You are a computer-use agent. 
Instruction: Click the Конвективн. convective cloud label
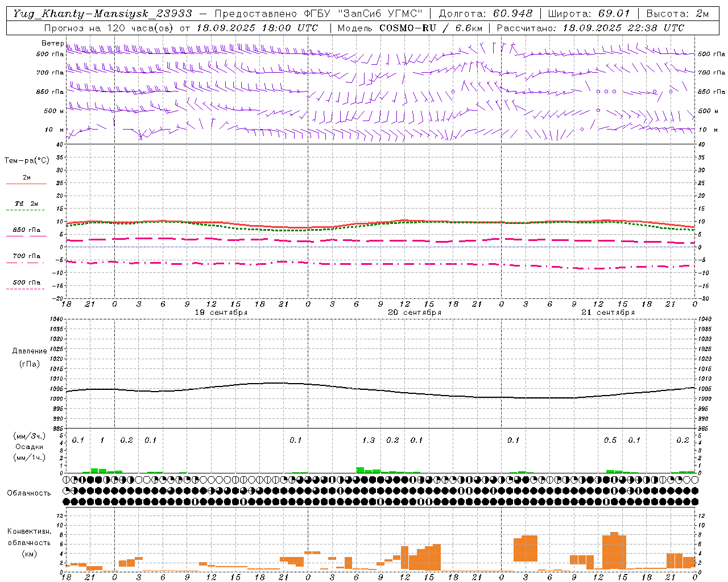click(29, 531)
